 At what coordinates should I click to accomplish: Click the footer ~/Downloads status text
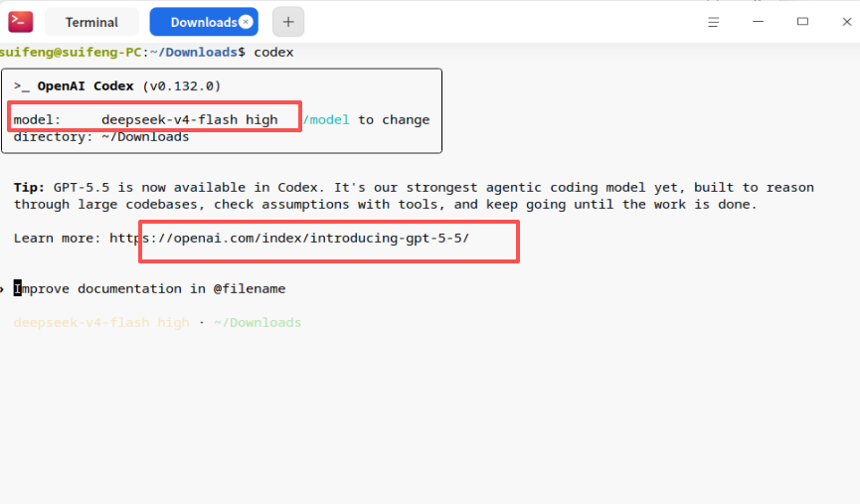(x=258, y=322)
